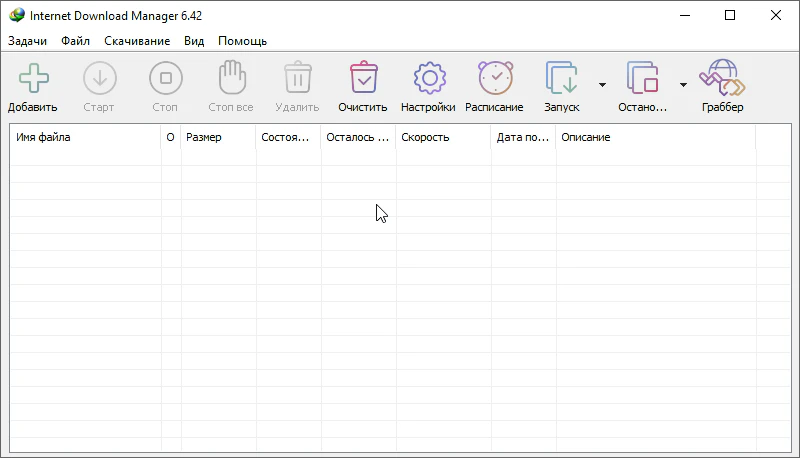Launch the Граббер site grabber tool
The height and width of the screenshot is (458, 800).
722,78
